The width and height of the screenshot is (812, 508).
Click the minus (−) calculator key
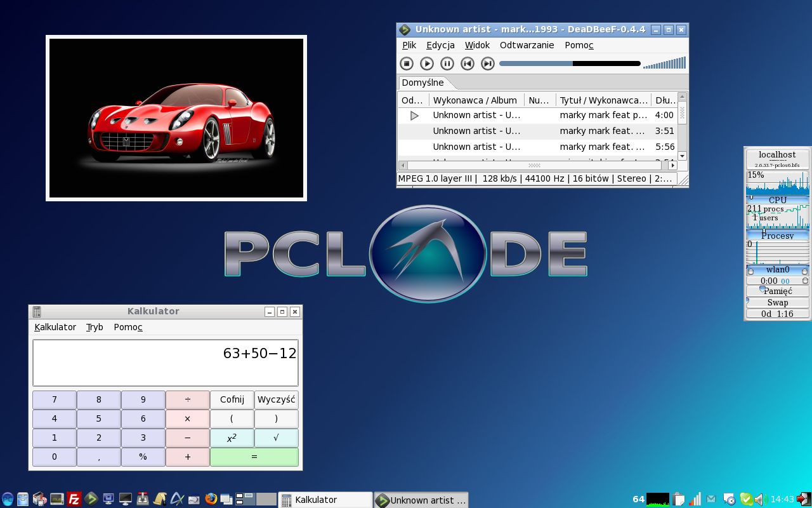click(x=188, y=438)
